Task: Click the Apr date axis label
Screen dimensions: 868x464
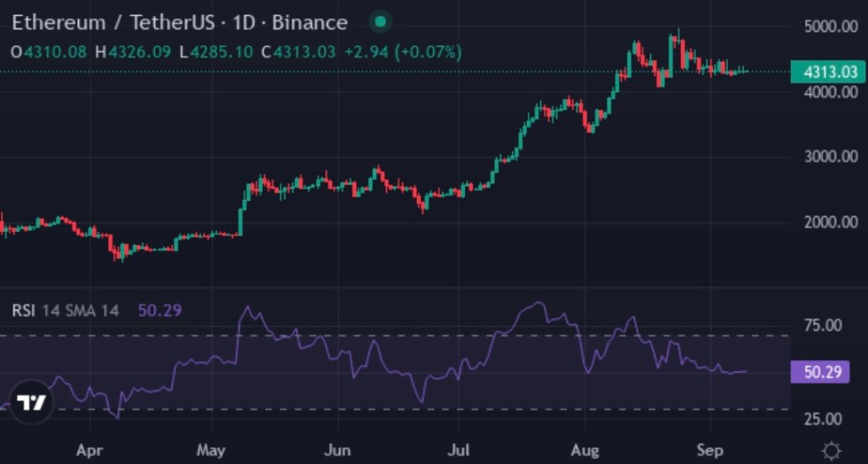Action: tap(89, 451)
